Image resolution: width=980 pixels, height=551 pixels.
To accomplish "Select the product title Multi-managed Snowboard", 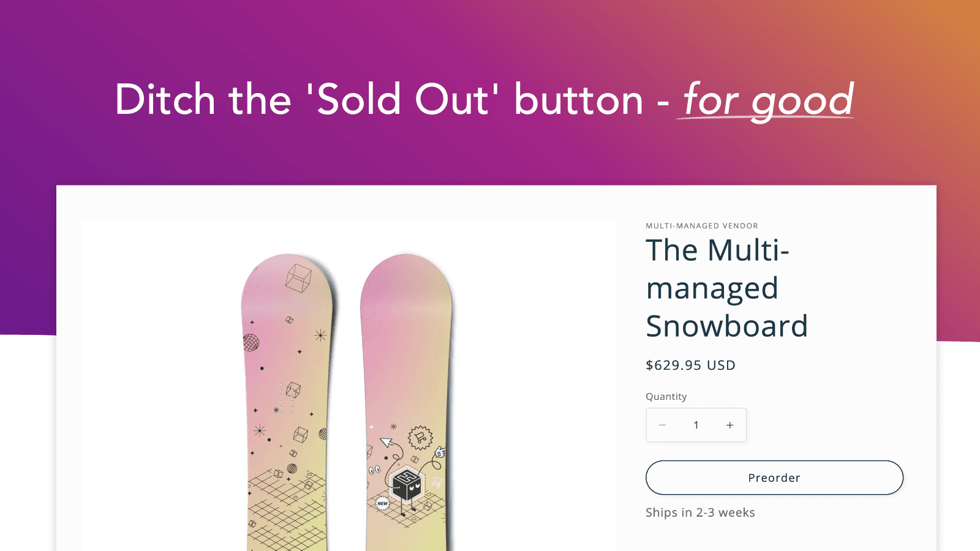I will click(726, 288).
